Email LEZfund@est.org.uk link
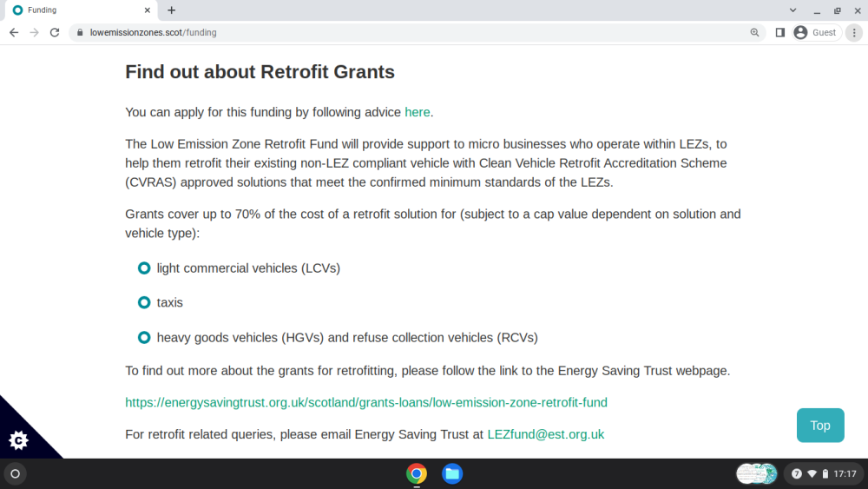The image size is (868, 489). [x=545, y=434]
